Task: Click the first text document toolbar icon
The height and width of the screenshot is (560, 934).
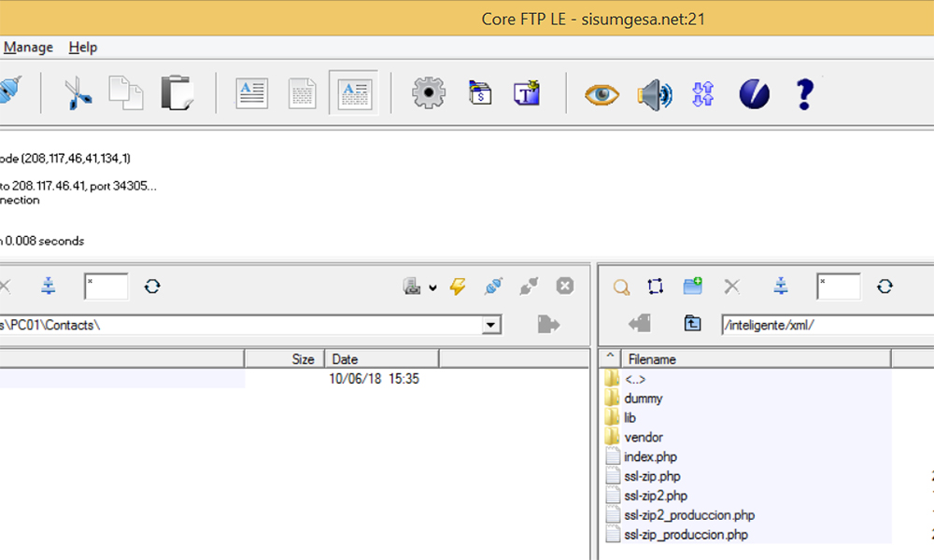Action: (x=252, y=93)
